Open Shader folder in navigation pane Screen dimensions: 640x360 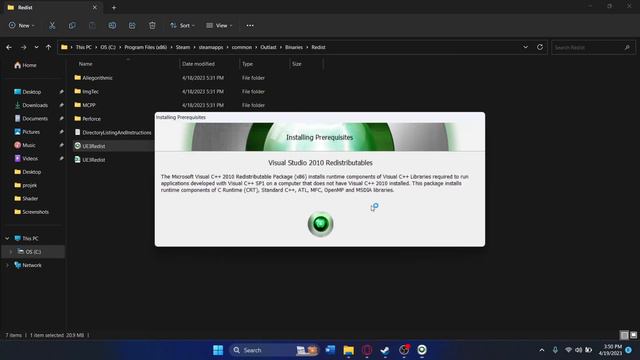(x=26, y=199)
